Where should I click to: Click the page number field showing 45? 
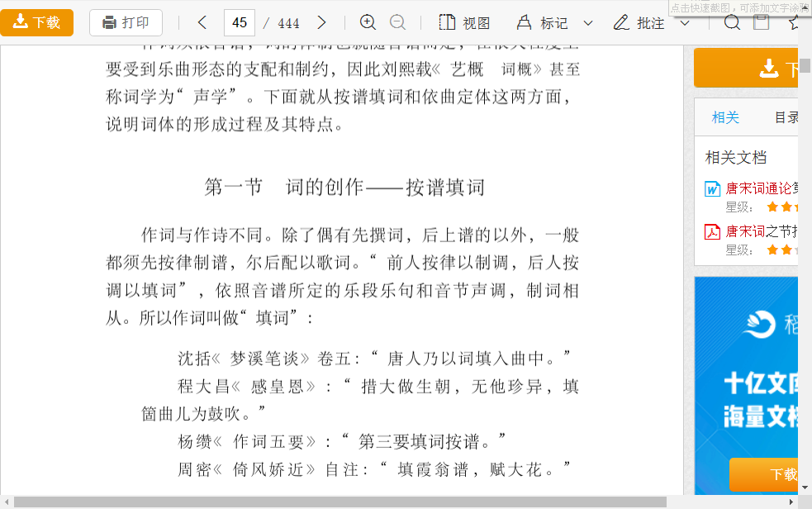pos(240,22)
